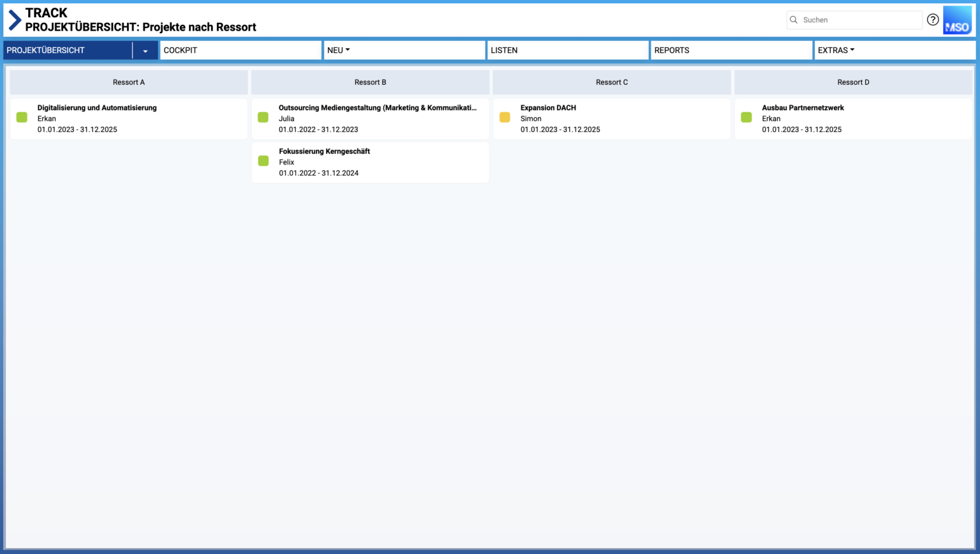Image resolution: width=980 pixels, height=554 pixels.
Task: Open the EXTRAS dropdown menu
Action: (x=836, y=50)
